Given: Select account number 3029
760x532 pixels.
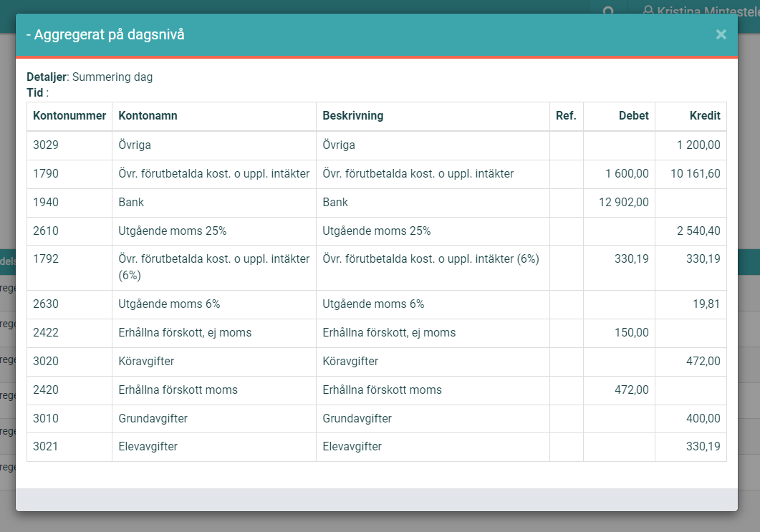Looking at the screenshot, I should click(x=46, y=145).
